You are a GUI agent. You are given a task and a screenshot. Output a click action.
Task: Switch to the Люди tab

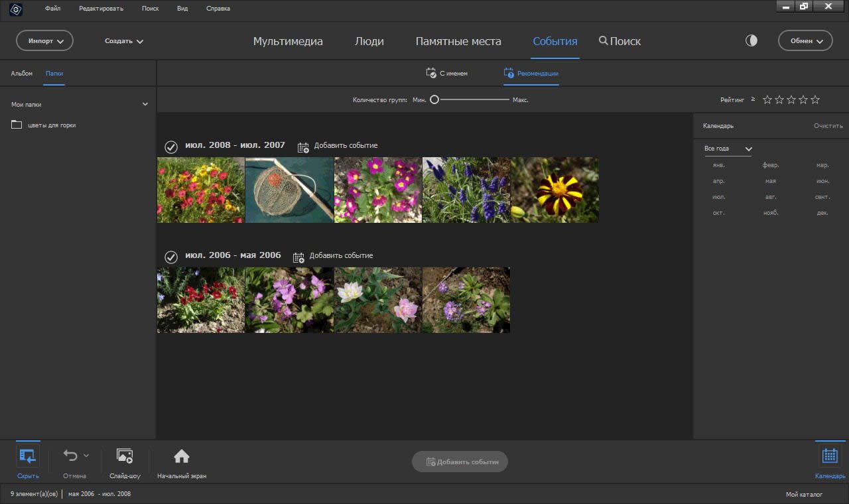point(369,41)
